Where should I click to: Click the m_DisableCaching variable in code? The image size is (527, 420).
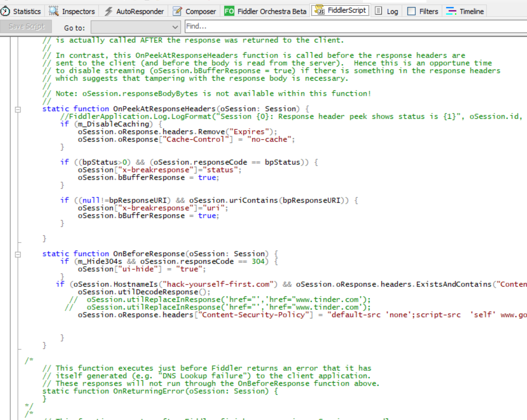click(x=113, y=124)
